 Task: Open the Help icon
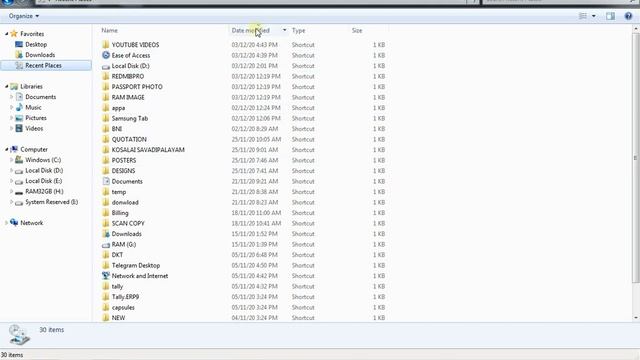point(628,16)
